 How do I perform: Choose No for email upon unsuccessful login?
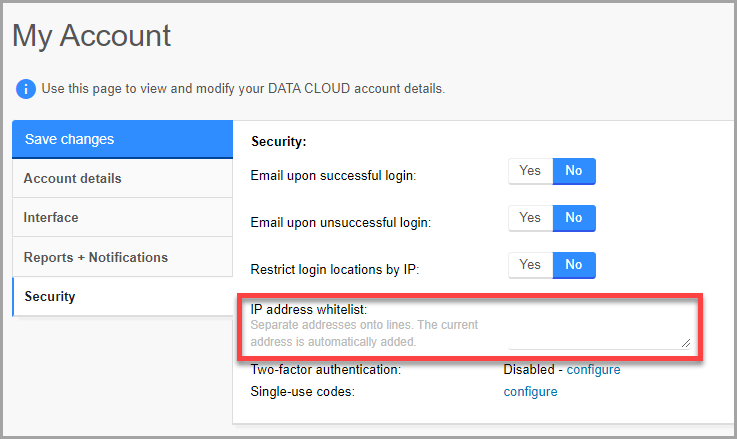[574, 218]
